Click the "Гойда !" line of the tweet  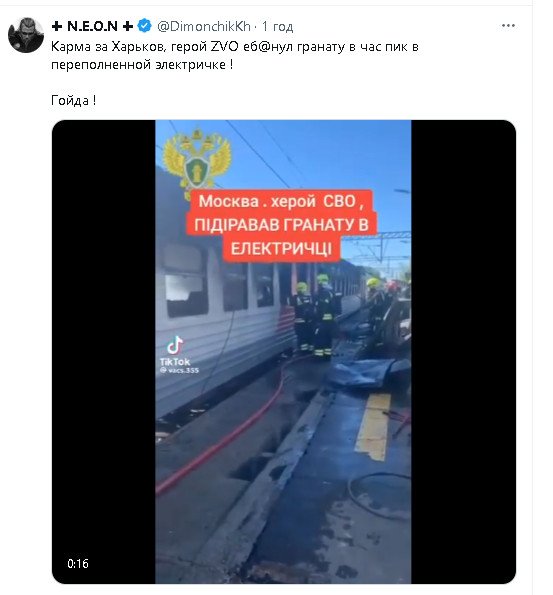[73, 101]
